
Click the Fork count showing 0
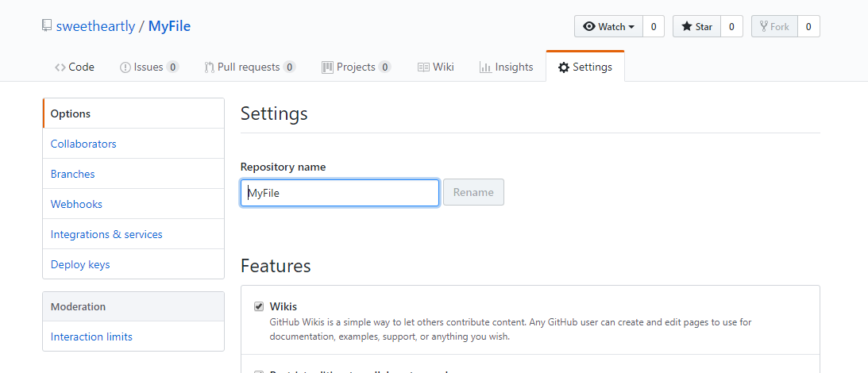[x=808, y=26]
